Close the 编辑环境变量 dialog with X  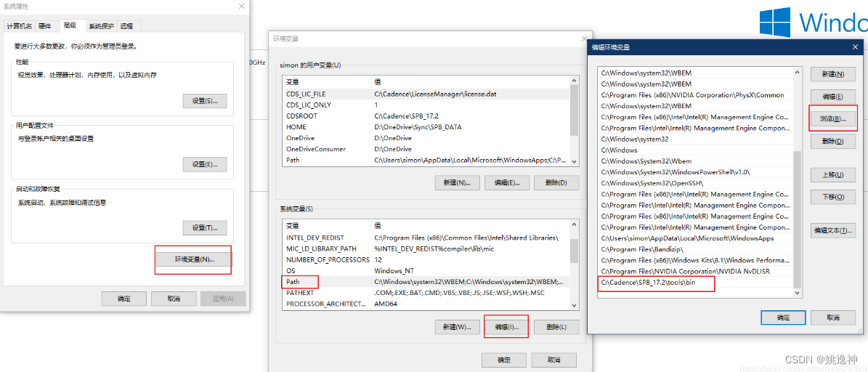coord(854,47)
